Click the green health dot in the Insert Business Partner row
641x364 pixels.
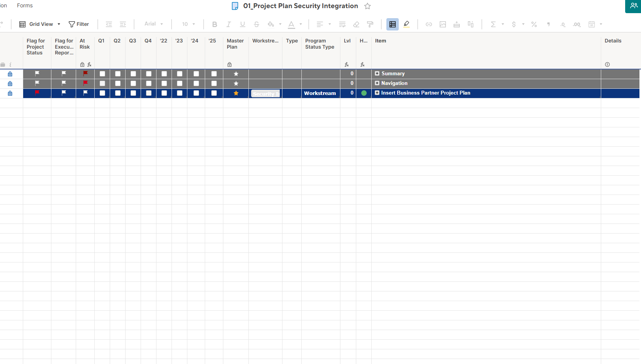pos(364,93)
